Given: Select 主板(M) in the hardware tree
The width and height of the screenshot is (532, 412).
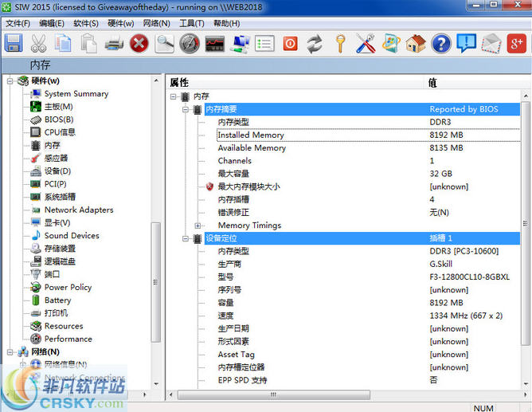Looking at the screenshot, I should (58, 107).
